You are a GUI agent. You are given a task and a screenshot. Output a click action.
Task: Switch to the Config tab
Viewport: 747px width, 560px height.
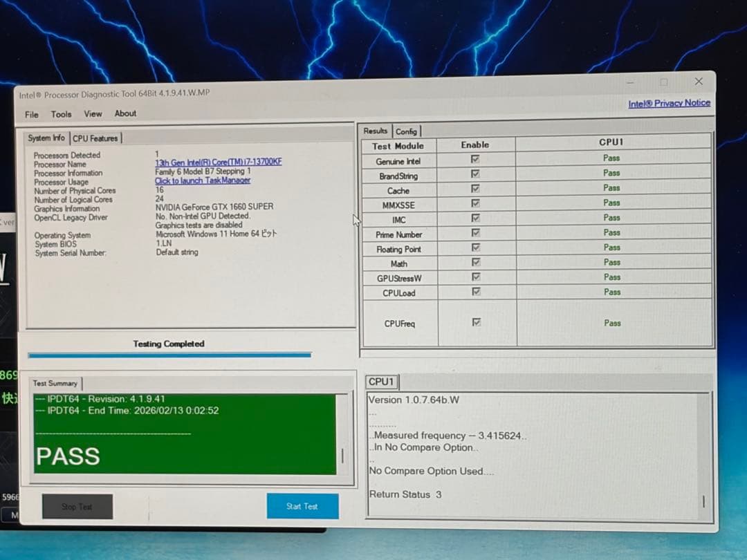point(407,131)
